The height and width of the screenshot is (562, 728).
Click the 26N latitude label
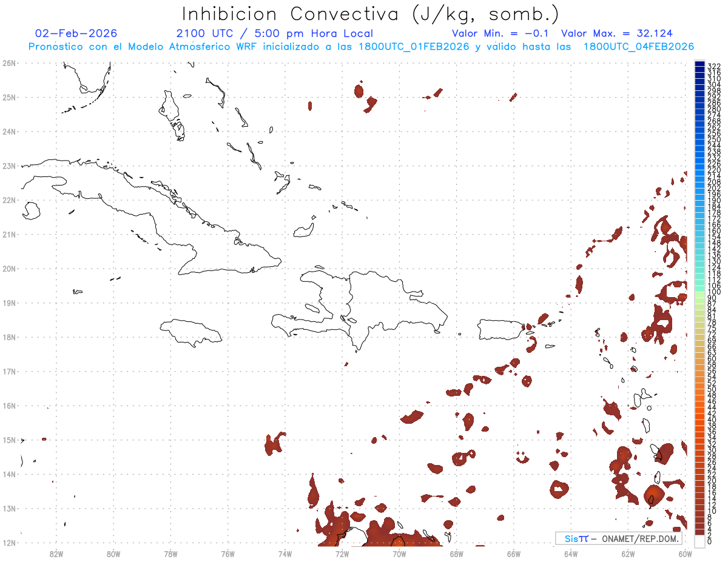[x=9, y=63]
